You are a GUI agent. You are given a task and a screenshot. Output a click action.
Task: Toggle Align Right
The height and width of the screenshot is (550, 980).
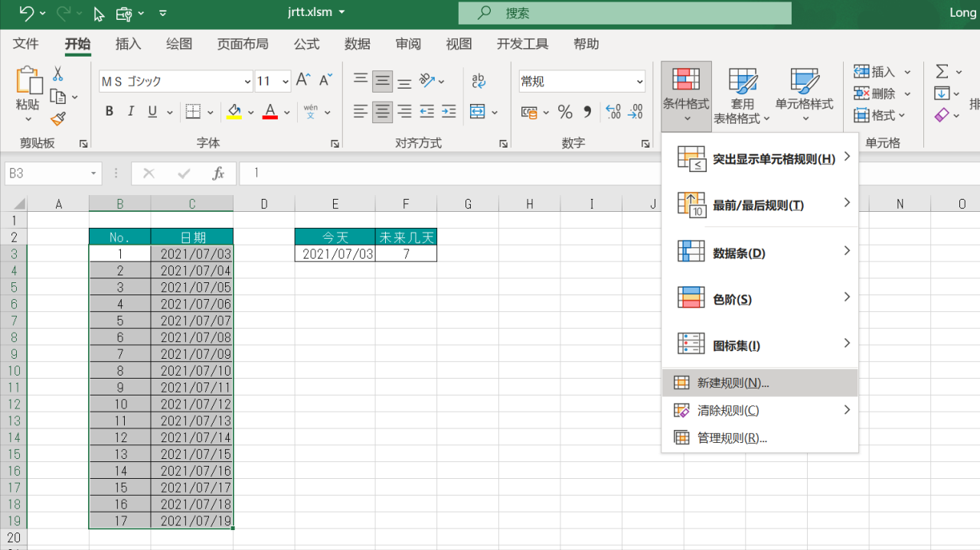click(x=405, y=112)
